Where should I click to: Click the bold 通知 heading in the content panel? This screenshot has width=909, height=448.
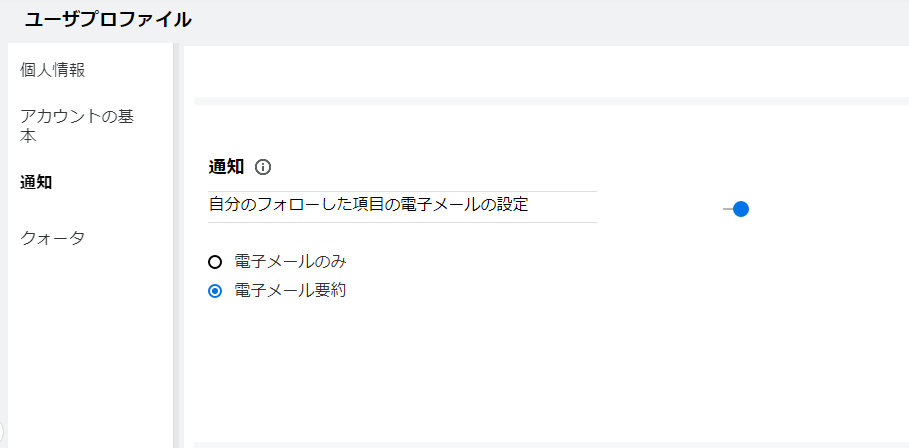coord(226,166)
